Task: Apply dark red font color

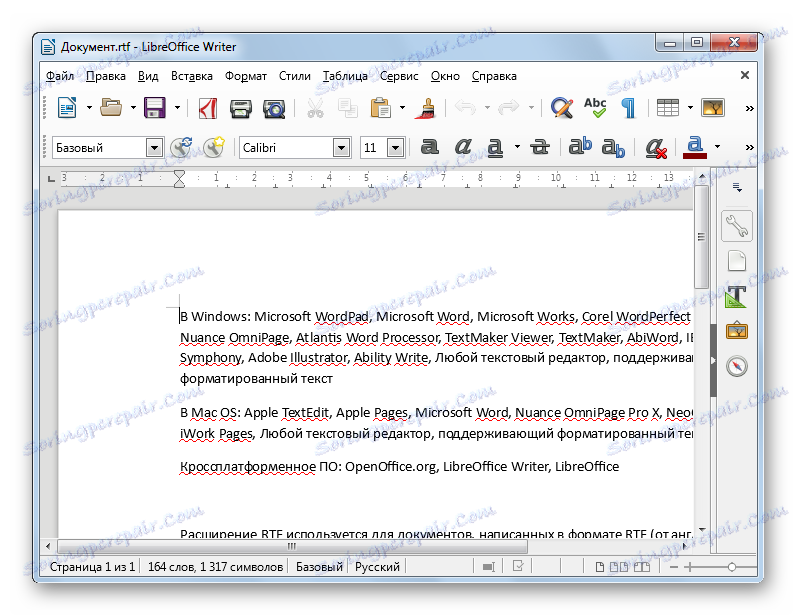Action: pyautogui.click(x=695, y=147)
